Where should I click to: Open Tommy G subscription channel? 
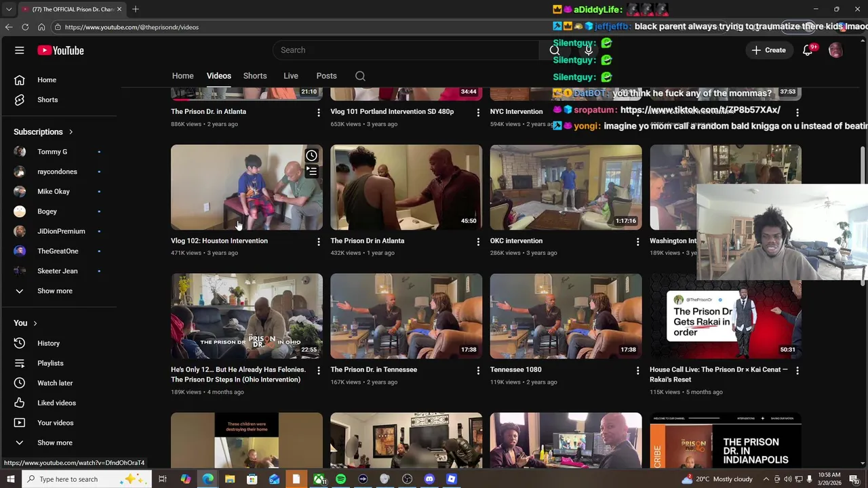click(52, 152)
